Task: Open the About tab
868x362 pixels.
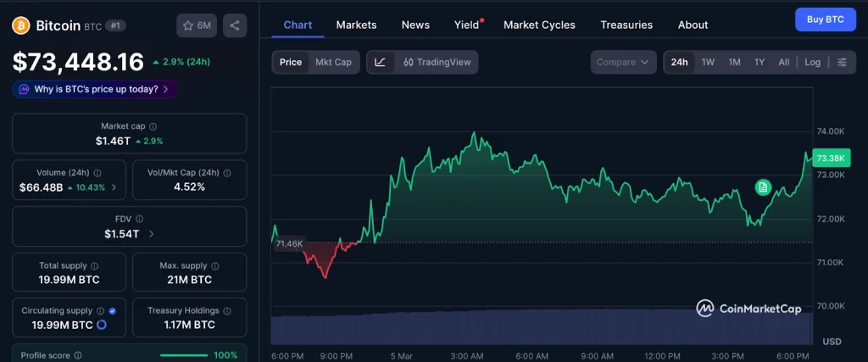Action: point(693,25)
